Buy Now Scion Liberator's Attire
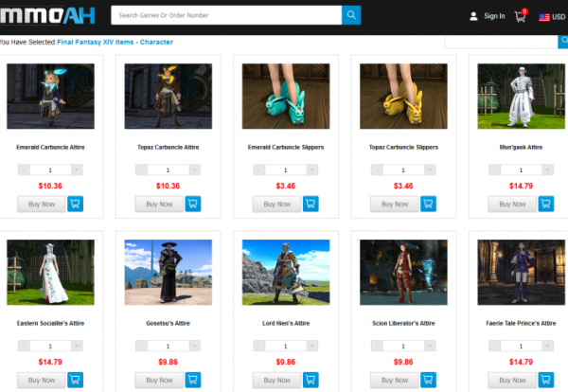The height and width of the screenshot is (392, 568). (395, 380)
